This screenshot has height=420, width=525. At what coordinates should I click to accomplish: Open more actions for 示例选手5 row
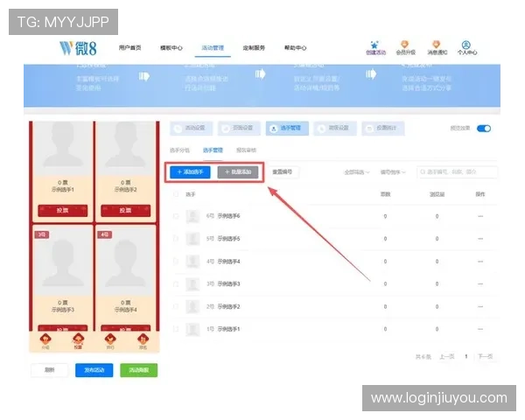click(x=480, y=239)
